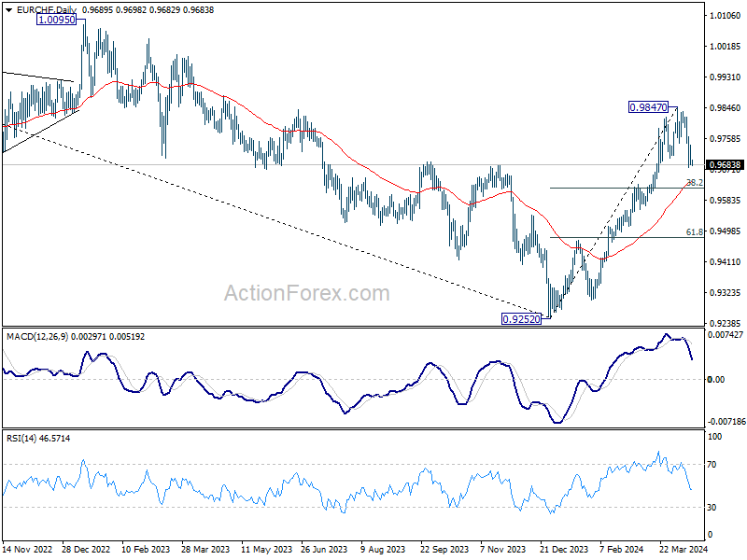Click the 1.01060 price axis label
The width and height of the screenshot is (747, 560).
point(726,16)
